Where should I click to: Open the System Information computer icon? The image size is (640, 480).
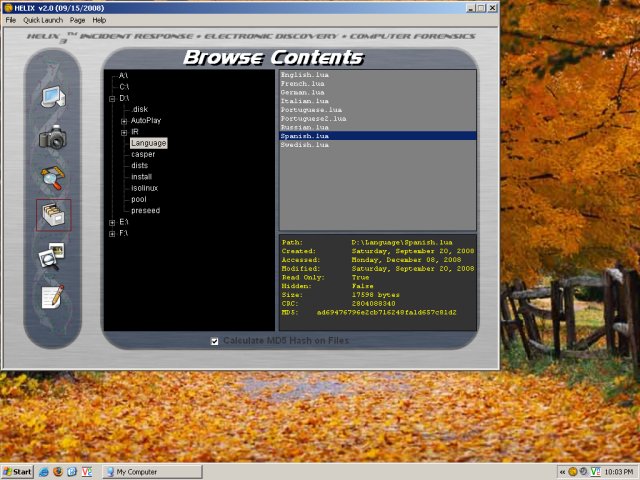(53, 97)
